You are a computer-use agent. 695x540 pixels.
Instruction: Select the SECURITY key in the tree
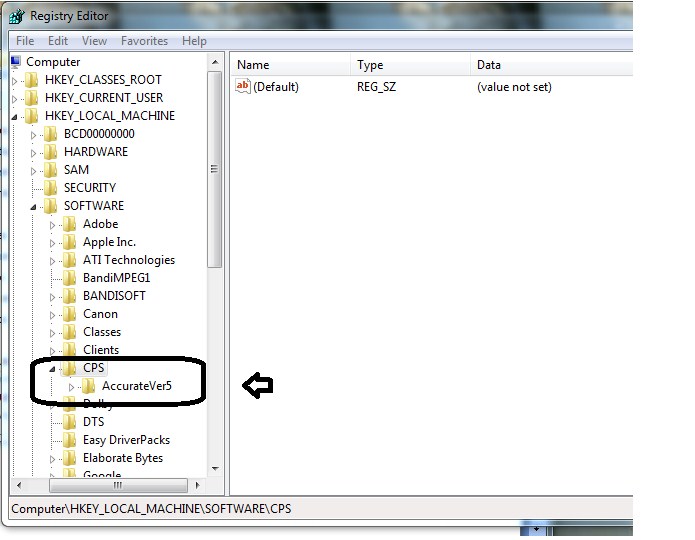[x=89, y=188]
